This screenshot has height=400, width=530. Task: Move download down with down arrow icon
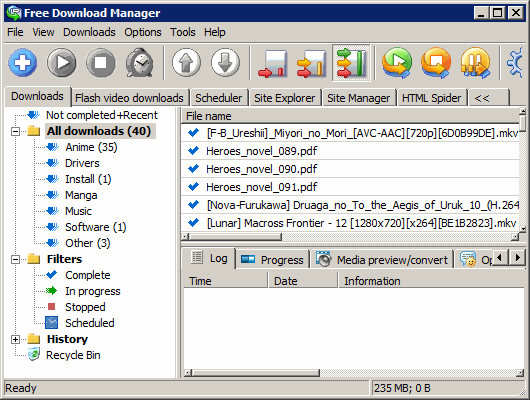225,63
